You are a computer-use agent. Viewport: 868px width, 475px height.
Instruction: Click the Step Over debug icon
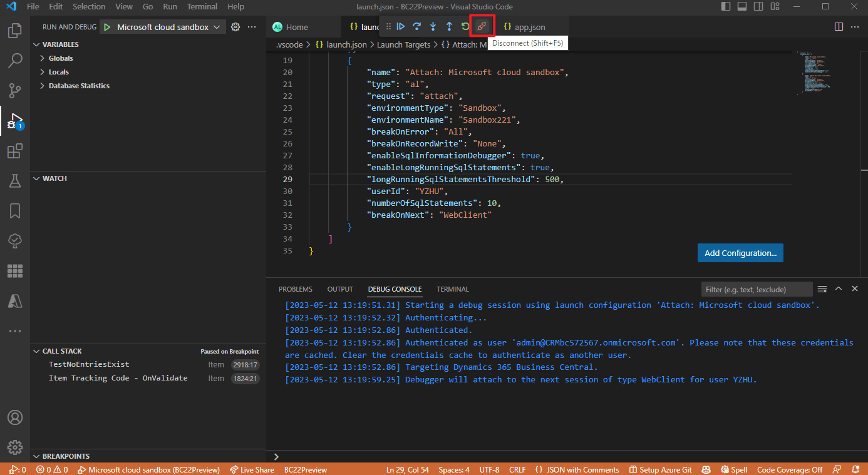coord(416,26)
